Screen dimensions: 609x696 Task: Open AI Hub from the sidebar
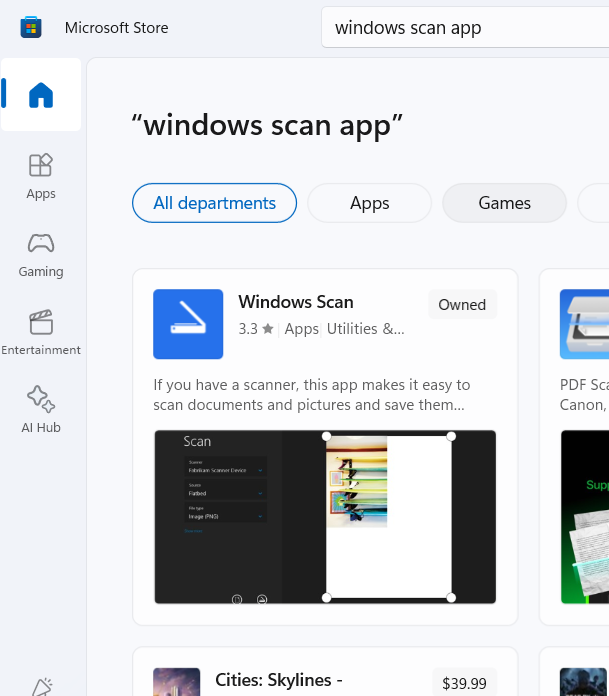(x=41, y=410)
